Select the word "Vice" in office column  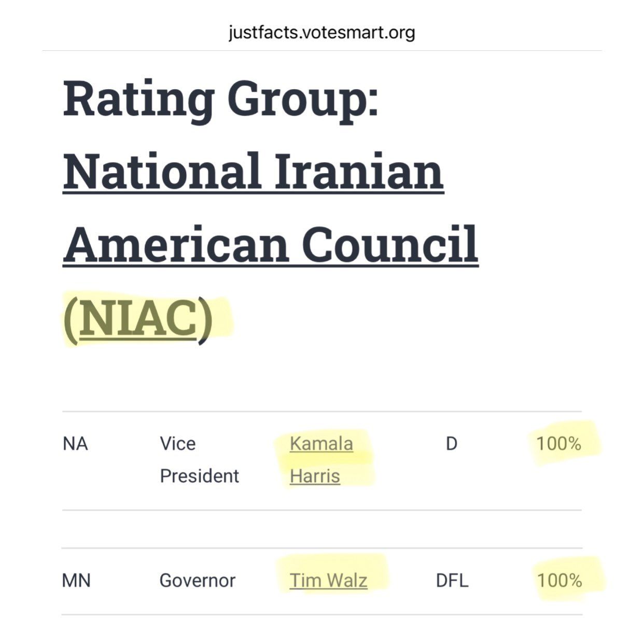tap(177, 444)
